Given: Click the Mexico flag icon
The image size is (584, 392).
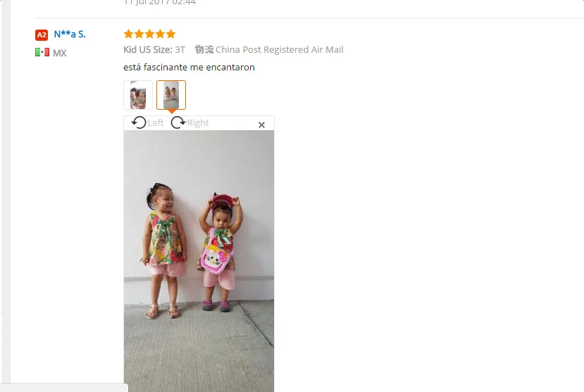Looking at the screenshot, I should tap(42, 52).
